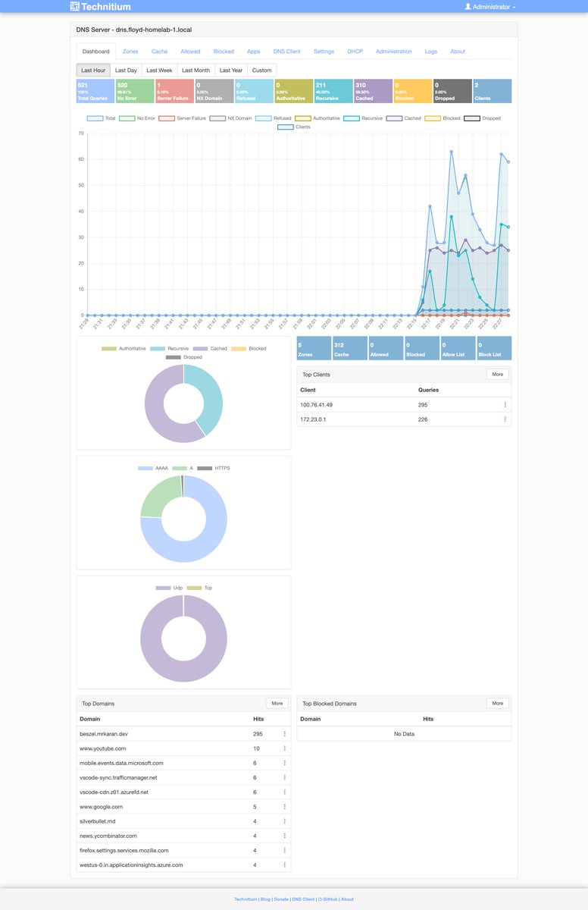
Task: Open options for firefox.settings.services.mozilla.com
Action: click(x=284, y=850)
